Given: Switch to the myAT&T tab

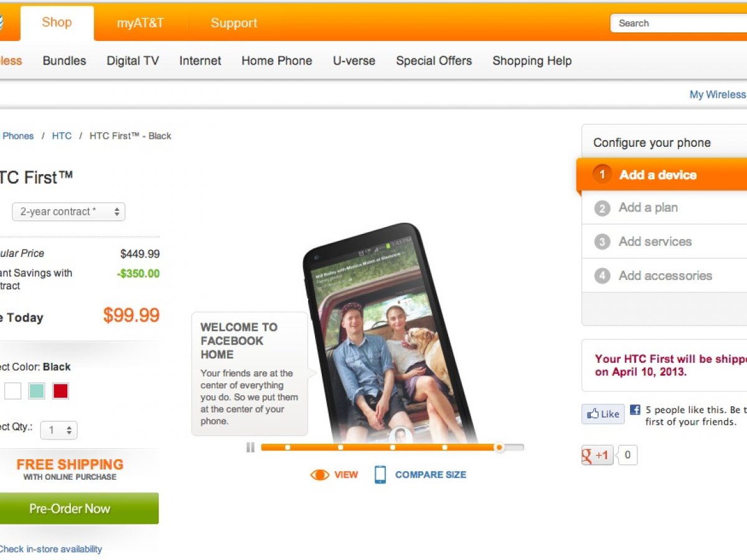Looking at the screenshot, I should coord(140,24).
